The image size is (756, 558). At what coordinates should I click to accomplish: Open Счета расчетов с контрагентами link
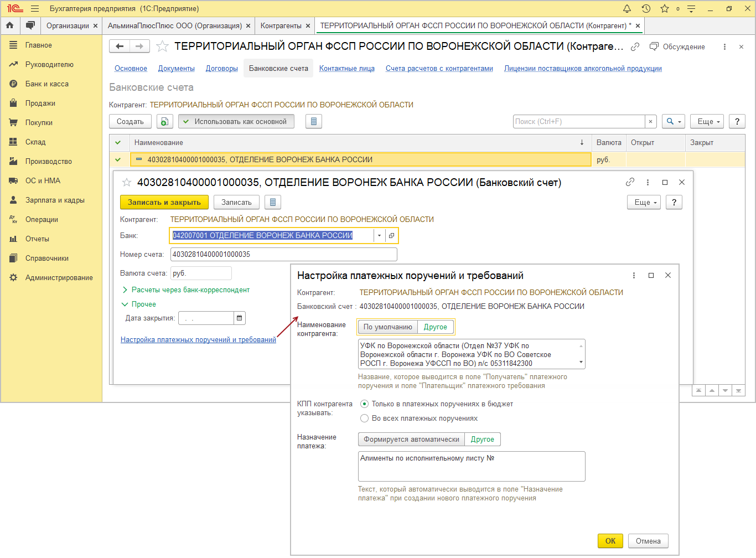coord(439,69)
